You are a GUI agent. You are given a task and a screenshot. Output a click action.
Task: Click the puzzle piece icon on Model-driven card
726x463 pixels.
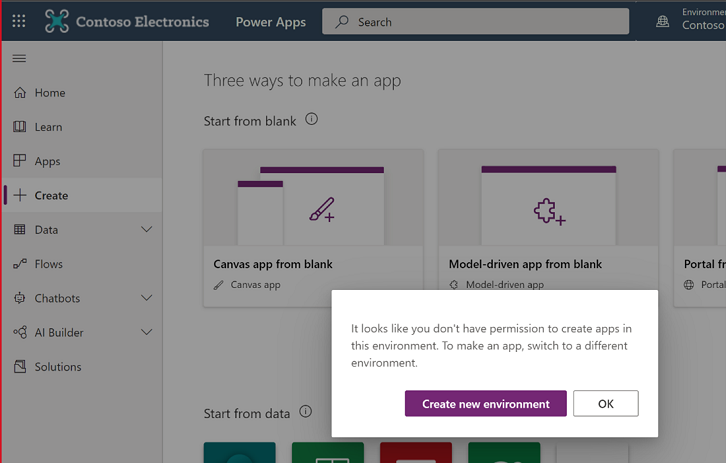549,212
